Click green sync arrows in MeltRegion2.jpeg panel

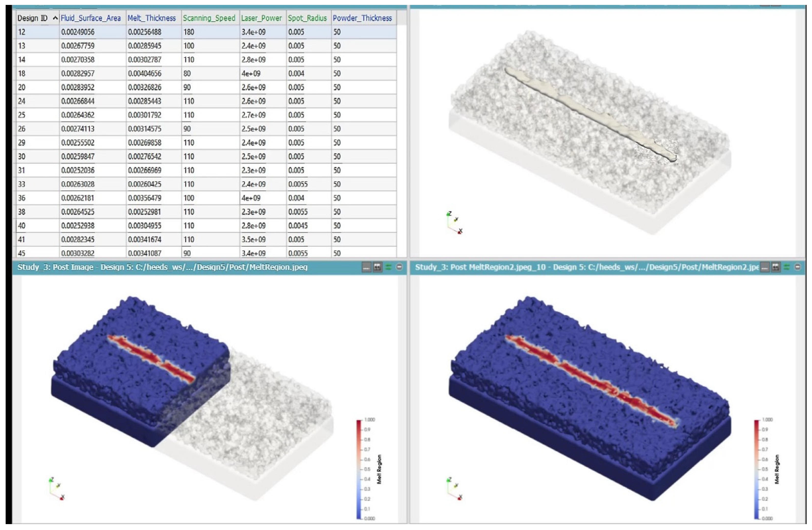787,267
